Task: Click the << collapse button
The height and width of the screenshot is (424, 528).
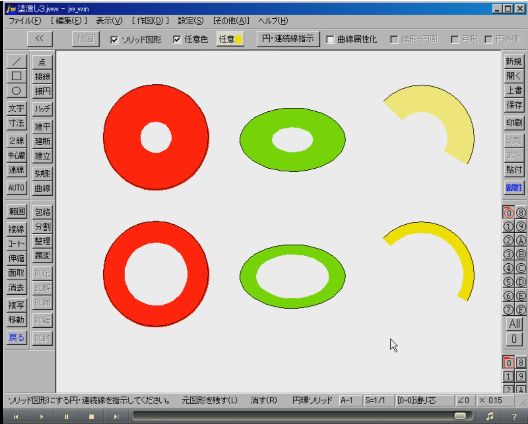Action: [40, 39]
